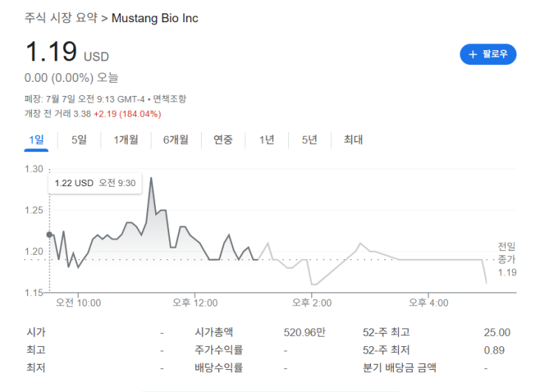Select the 최대 max range tab
Viewport: 549px width, 392px height.
353,140
